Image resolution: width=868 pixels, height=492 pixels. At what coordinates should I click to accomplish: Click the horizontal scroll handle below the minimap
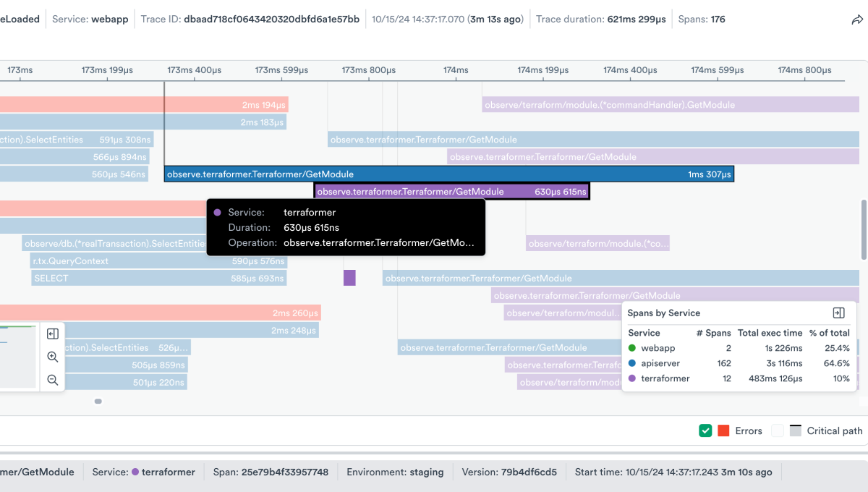(x=98, y=401)
